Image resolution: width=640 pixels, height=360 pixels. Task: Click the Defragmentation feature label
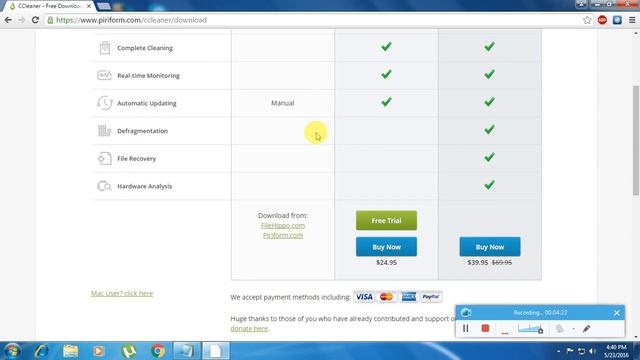pos(142,131)
